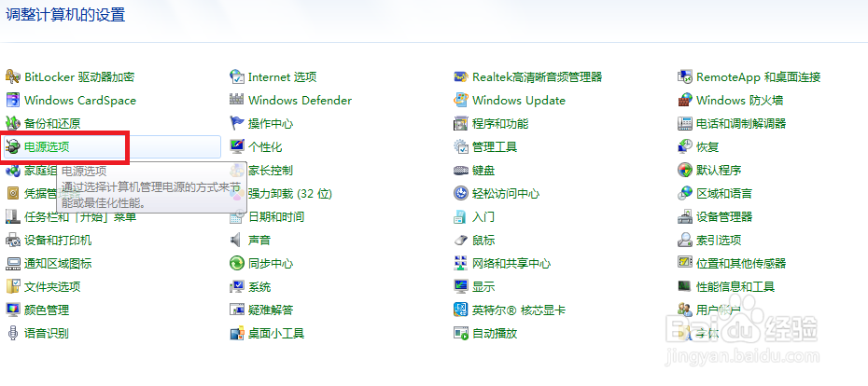Open the 键盘 keyboard icon
Image resolution: width=868 pixels, height=386 pixels.
pos(461,170)
